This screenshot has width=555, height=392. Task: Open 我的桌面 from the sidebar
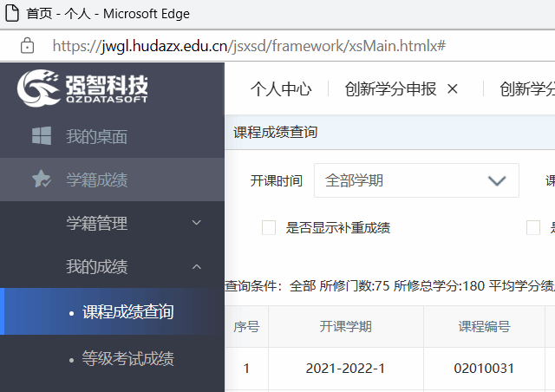click(96, 136)
